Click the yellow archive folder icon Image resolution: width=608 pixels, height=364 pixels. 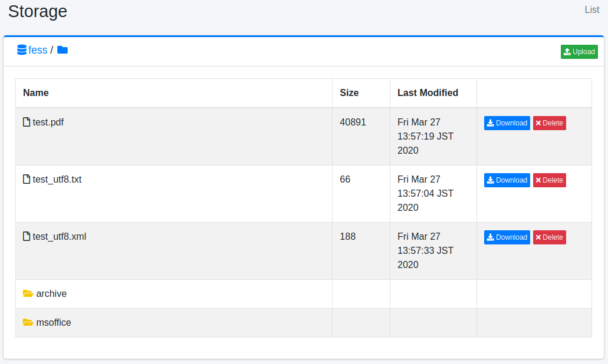(x=28, y=293)
